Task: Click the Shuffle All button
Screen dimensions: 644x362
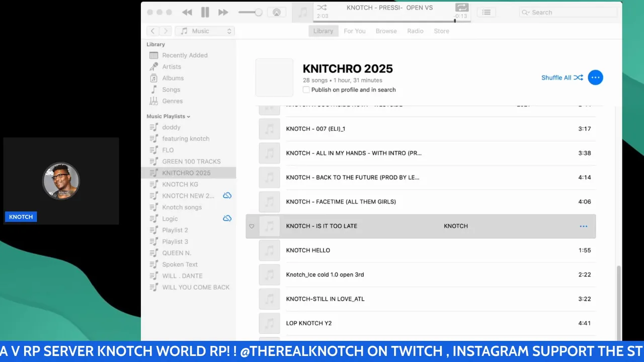Action: click(x=562, y=77)
